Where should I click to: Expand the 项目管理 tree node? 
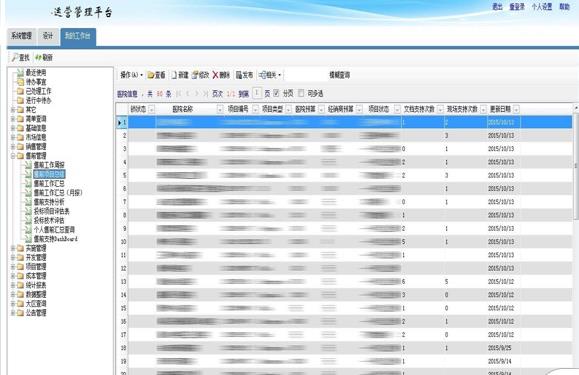13,266
